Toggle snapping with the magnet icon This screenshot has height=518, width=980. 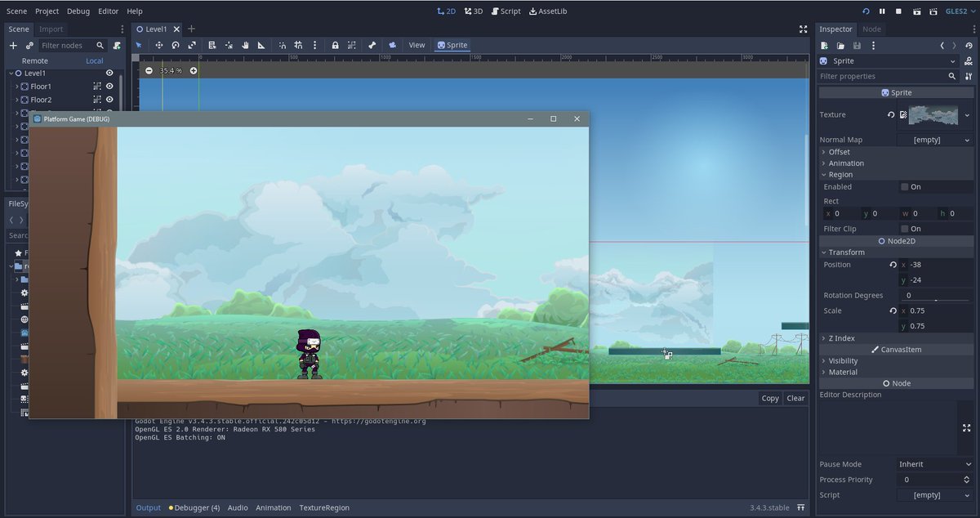[282, 45]
